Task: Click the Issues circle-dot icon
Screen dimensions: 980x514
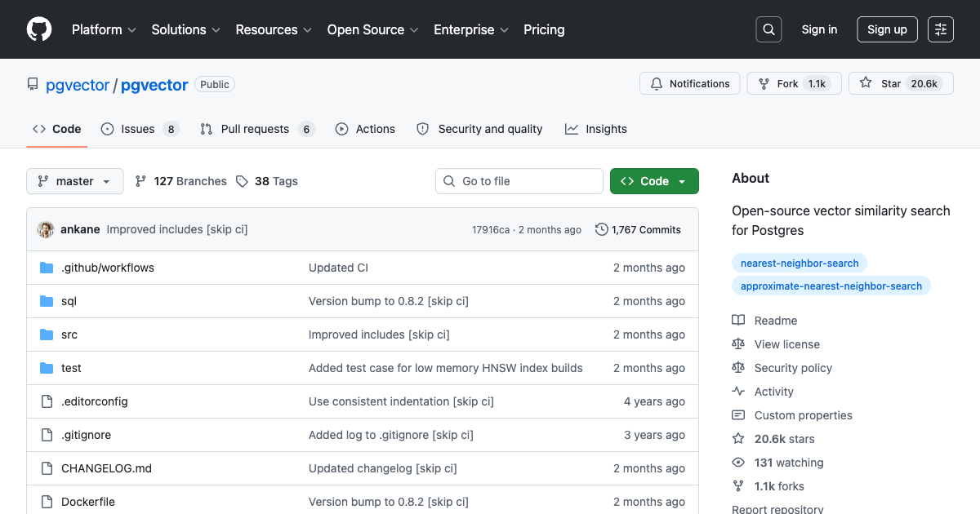Action: point(107,129)
